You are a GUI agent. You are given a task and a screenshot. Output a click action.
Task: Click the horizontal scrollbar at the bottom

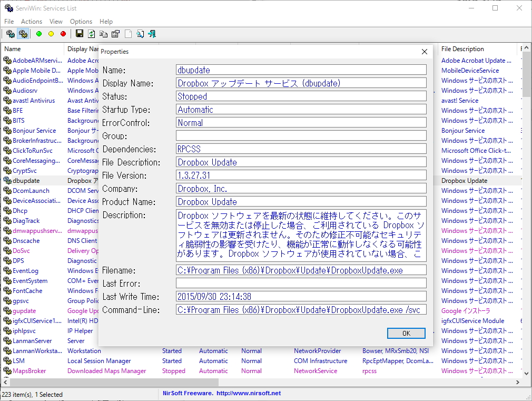pyautogui.click(x=158, y=382)
